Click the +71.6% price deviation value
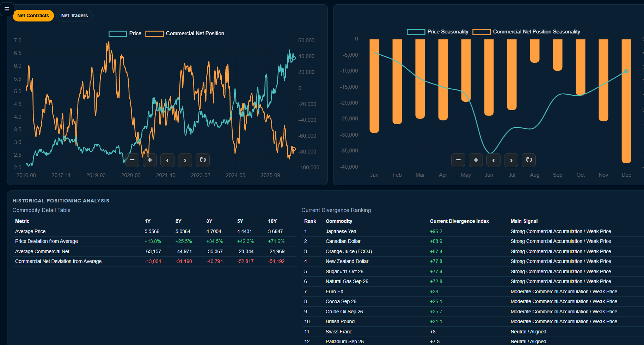This screenshot has height=345, width=644. tap(276, 241)
